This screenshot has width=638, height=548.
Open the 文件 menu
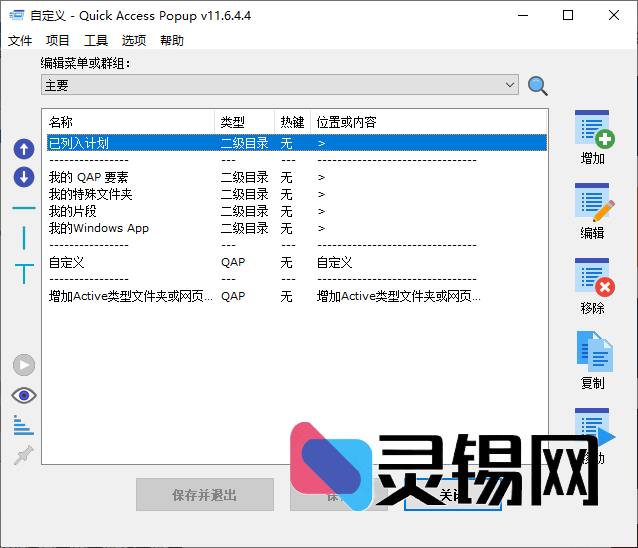(x=20, y=41)
